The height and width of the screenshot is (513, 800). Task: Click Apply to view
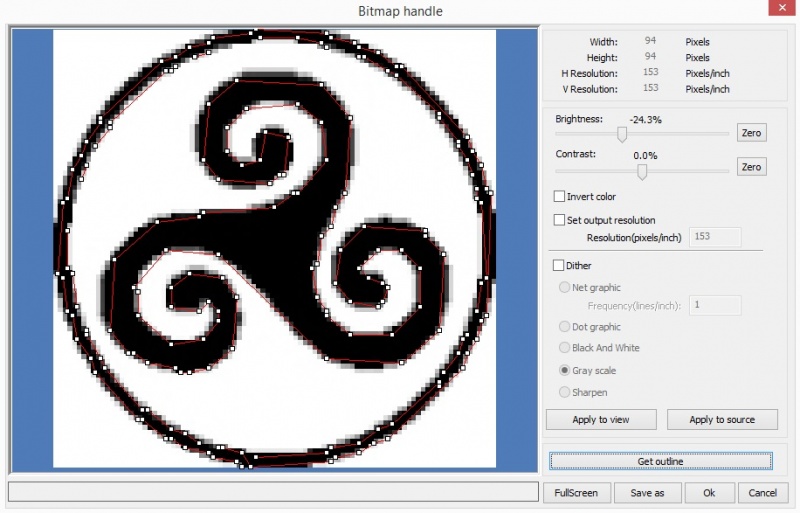601,420
